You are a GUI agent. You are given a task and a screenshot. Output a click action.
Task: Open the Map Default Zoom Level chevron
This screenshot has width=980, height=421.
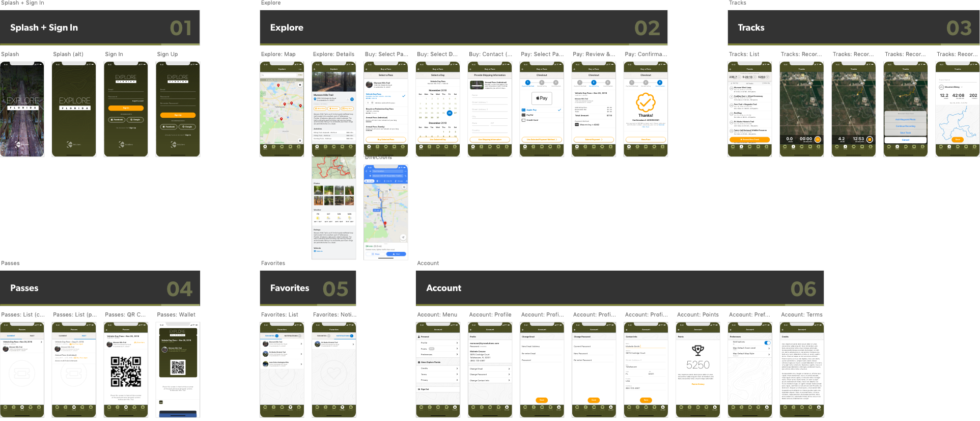coord(769,348)
